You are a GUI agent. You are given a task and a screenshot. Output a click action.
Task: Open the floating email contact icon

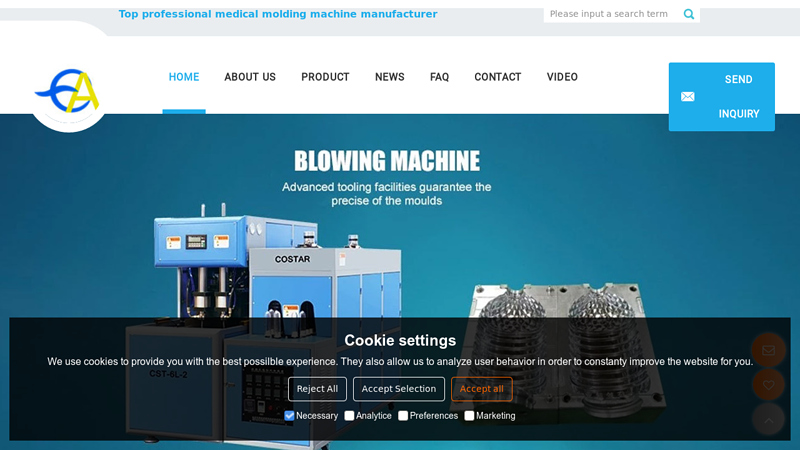click(768, 350)
